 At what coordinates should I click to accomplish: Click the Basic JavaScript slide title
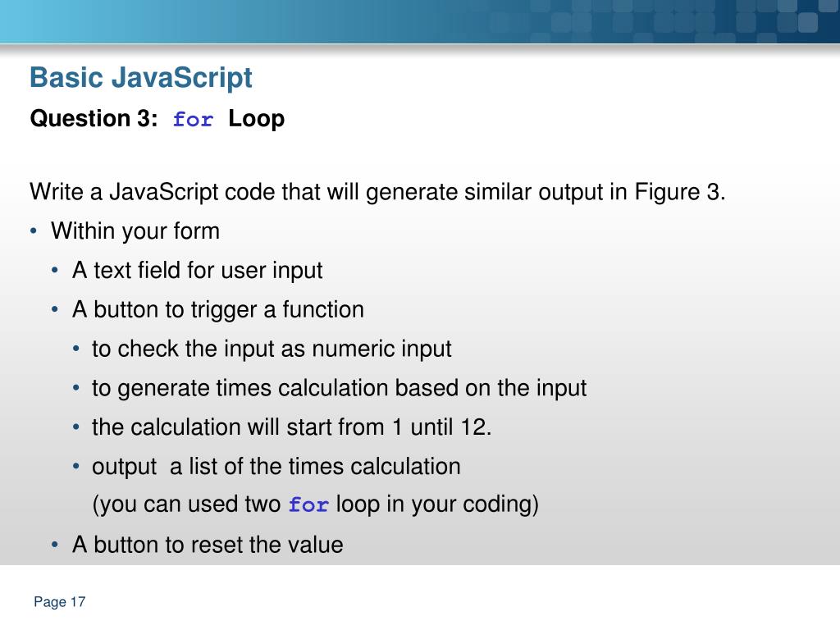(141, 78)
